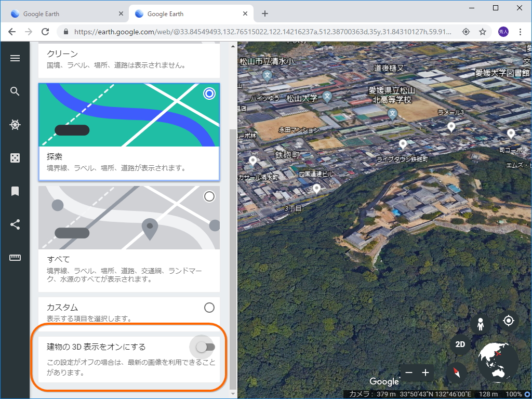
Task: Zoom out with the minus button
Action: point(409,373)
